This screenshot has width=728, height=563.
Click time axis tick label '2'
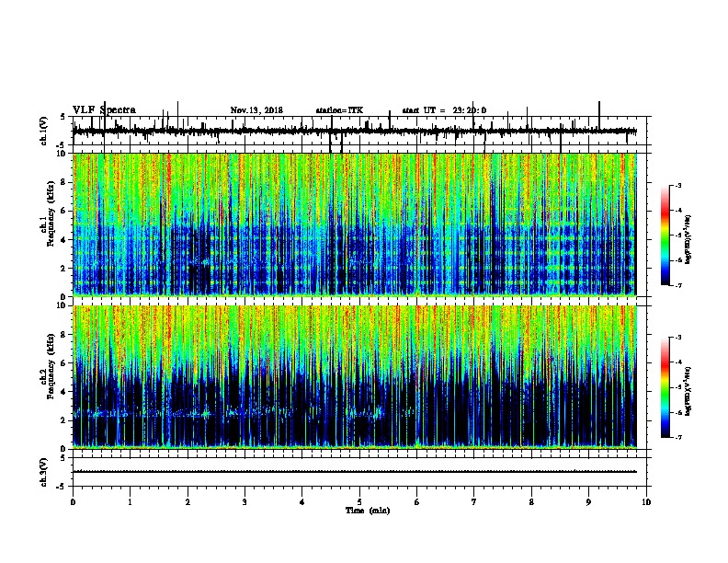coord(188,502)
